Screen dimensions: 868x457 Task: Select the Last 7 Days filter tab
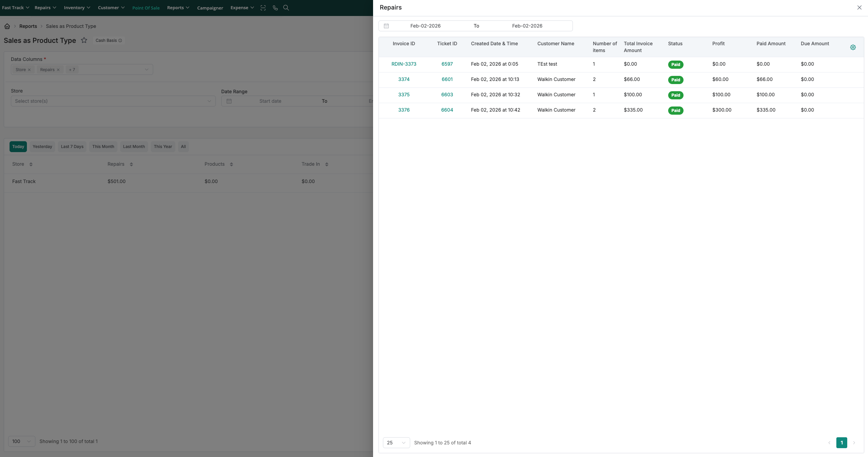72,147
